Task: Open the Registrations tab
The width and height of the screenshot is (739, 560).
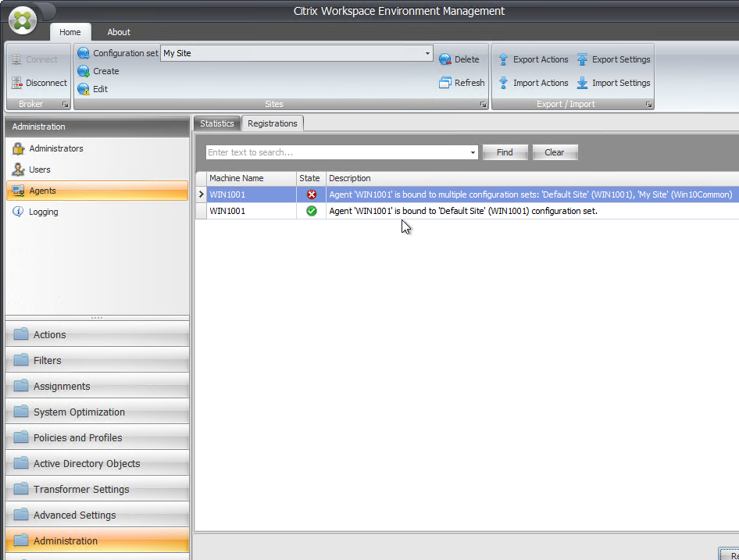Action: point(273,123)
